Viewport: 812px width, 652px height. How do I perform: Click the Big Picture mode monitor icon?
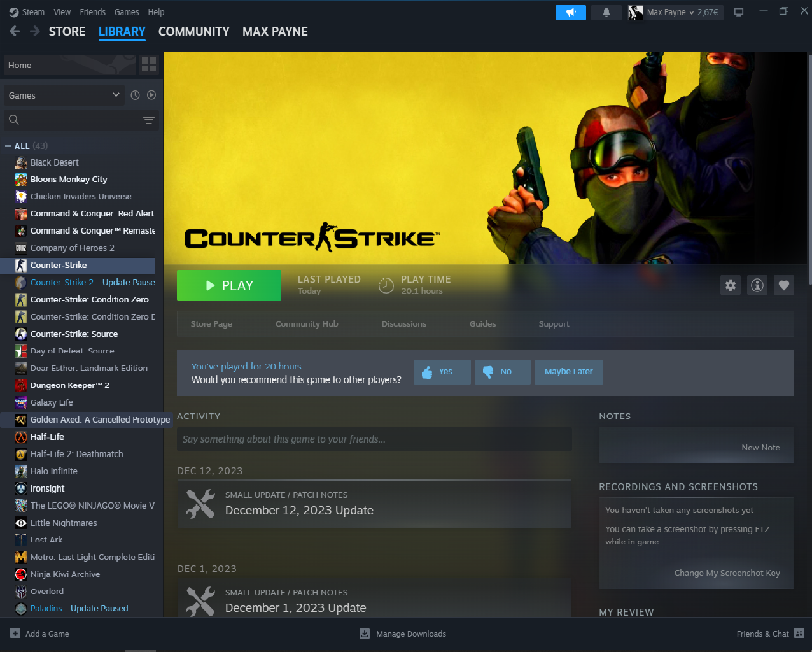pos(739,12)
